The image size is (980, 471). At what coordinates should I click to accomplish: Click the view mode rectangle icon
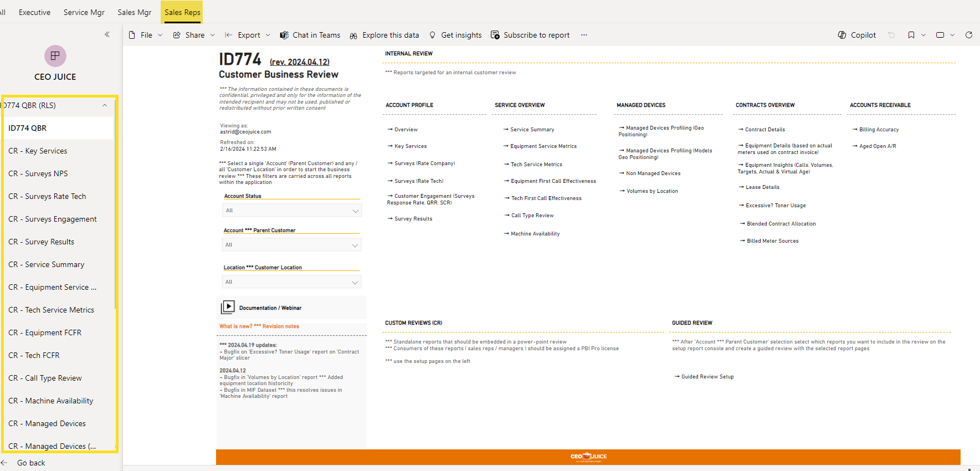940,35
